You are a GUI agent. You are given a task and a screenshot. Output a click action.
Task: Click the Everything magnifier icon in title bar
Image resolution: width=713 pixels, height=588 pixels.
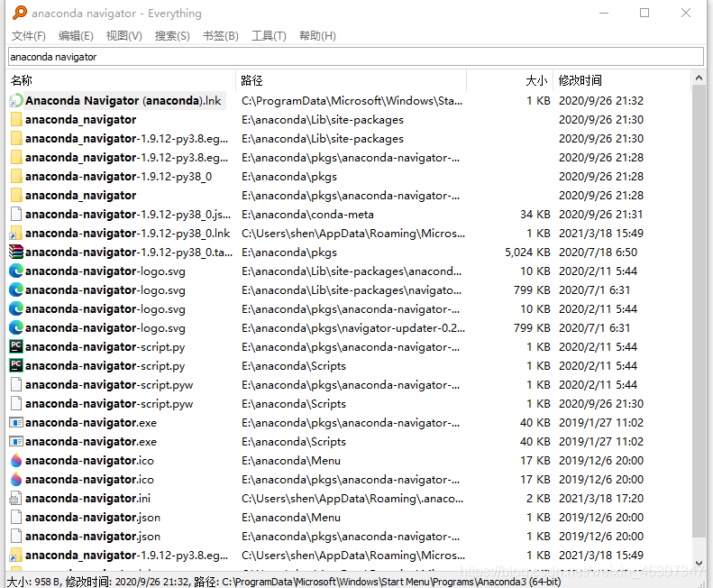click(x=20, y=13)
